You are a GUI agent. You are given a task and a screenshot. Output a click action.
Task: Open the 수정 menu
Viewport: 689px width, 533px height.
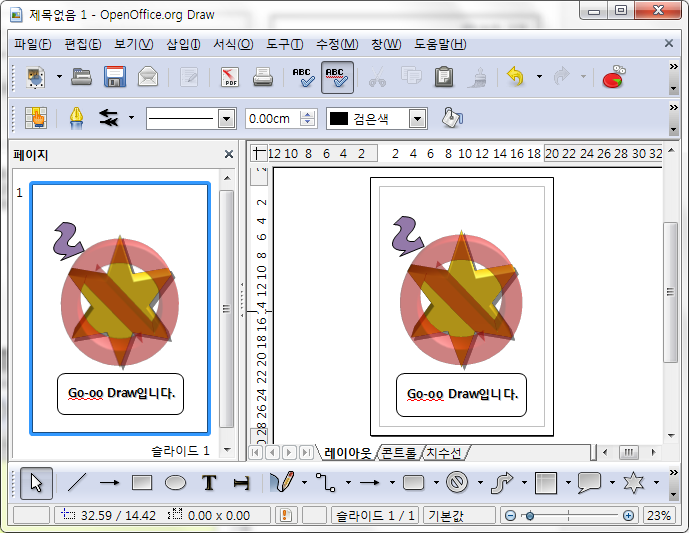pyautogui.click(x=337, y=44)
